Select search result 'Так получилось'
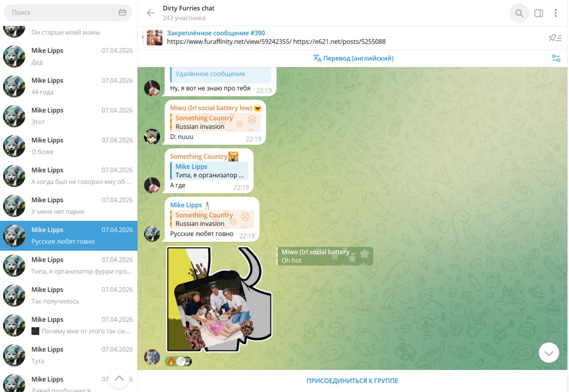569x392 pixels. tap(69, 295)
